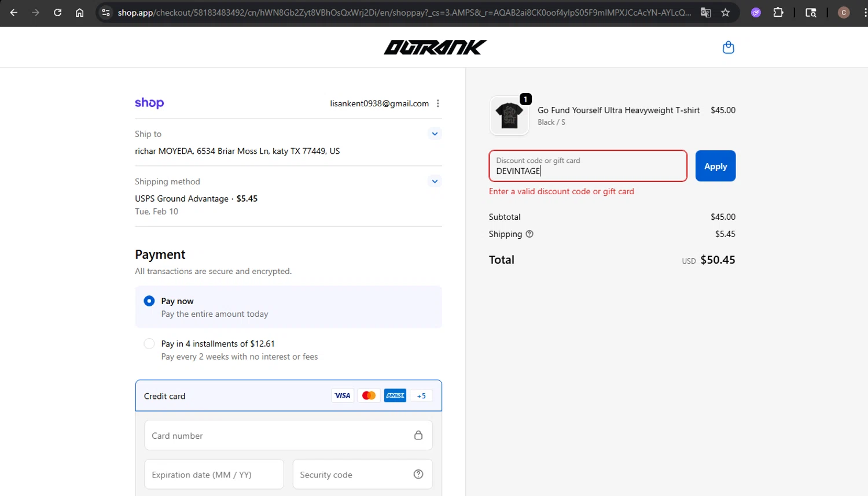Click USPS Ground Advantage text
The height and width of the screenshot is (496, 868).
tap(182, 198)
